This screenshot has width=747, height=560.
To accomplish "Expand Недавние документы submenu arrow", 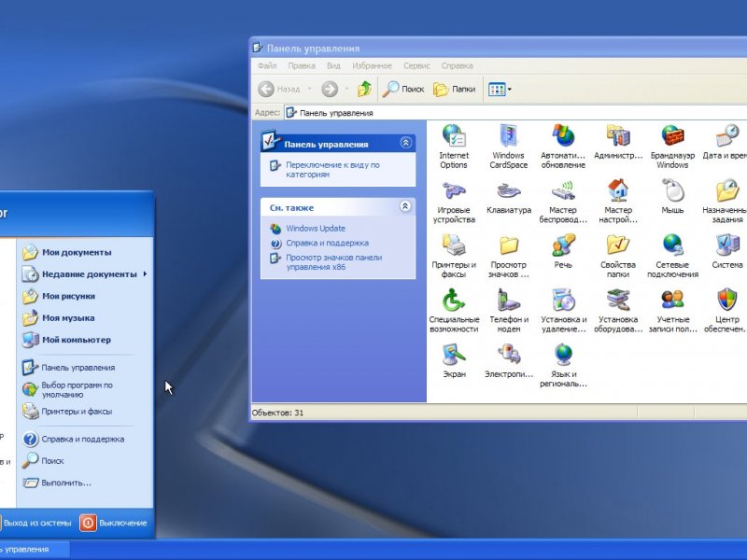I will coord(145,273).
